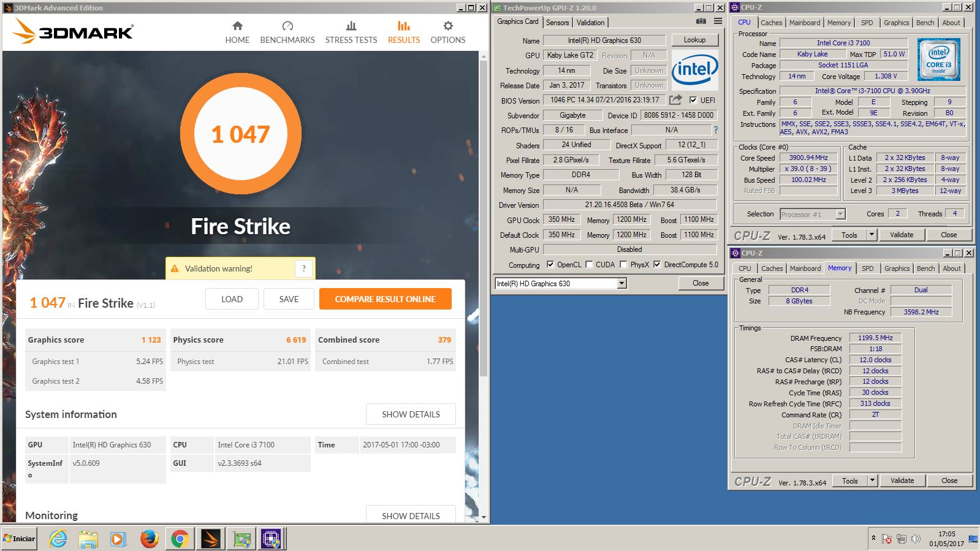Viewport: 980px width, 551px height.
Task: Click Tools button in top CPU-Z window
Action: point(849,235)
